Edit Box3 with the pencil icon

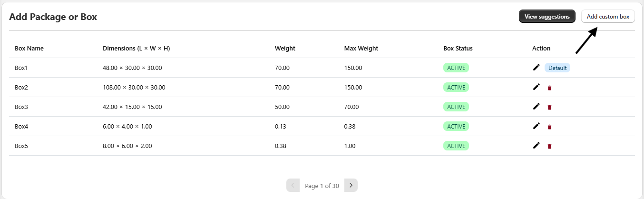click(537, 107)
